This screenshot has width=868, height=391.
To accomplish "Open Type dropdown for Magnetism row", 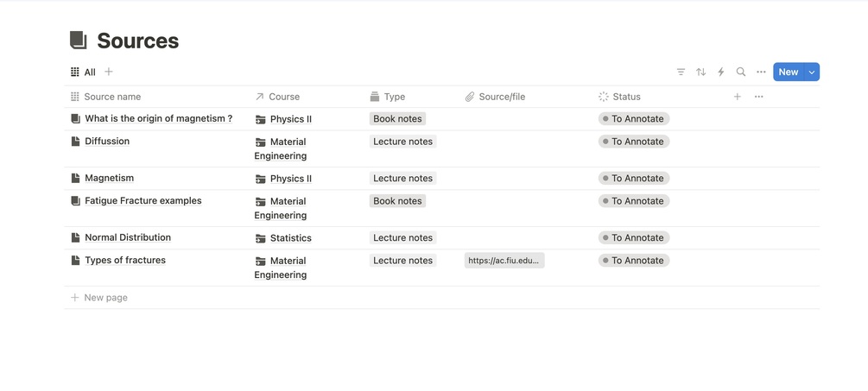I will [x=402, y=179].
